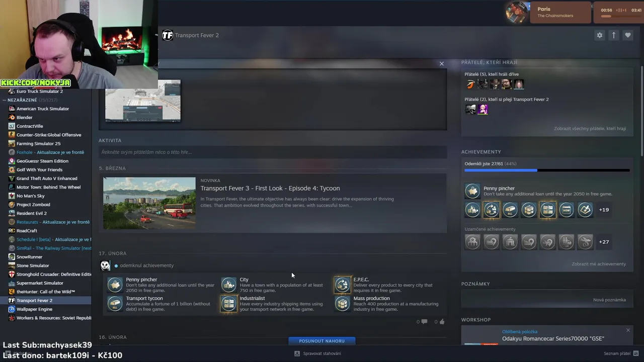Click the upload arrow icon in header
644x362 pixels.
pos(613,35)
